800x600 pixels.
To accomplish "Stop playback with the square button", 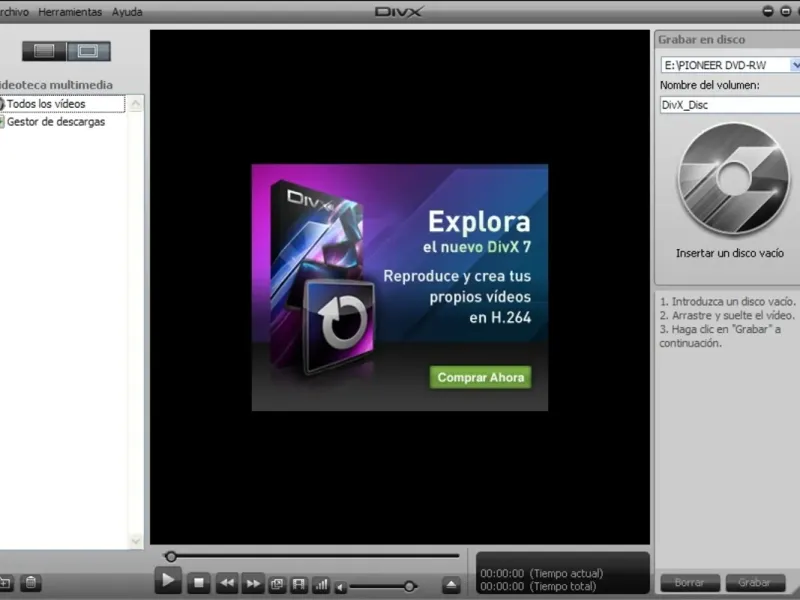I will pyautogui.click(x=199, y=583).
